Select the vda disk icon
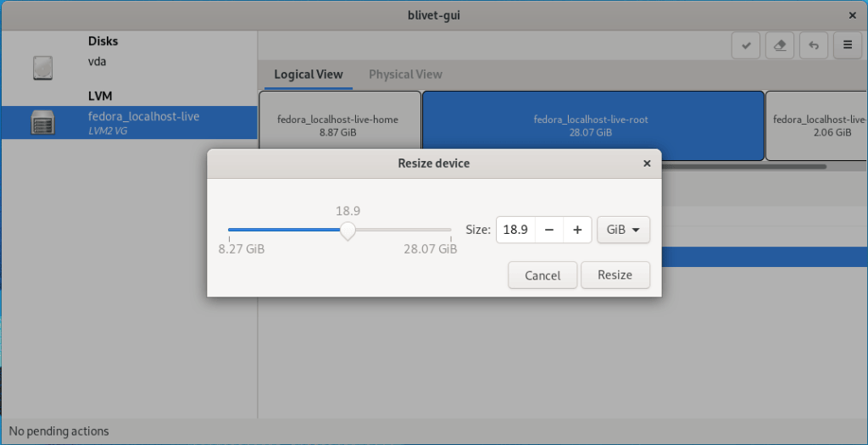This screenshot has height=445, width=868. coord(42,68)
